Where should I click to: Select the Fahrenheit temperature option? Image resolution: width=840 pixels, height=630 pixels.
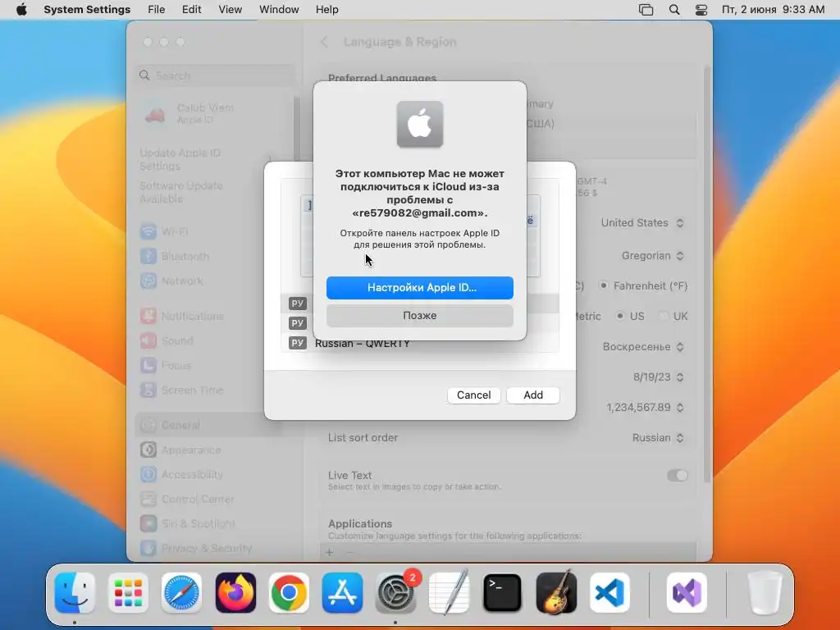point(604,285)
